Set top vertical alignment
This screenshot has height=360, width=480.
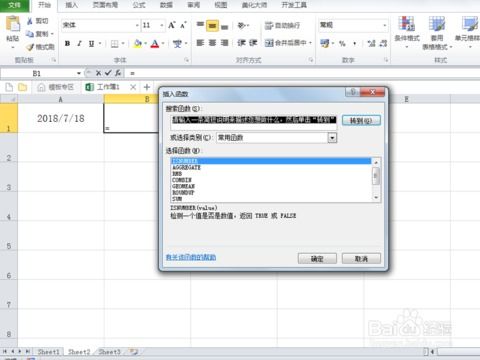click(200, 25)
